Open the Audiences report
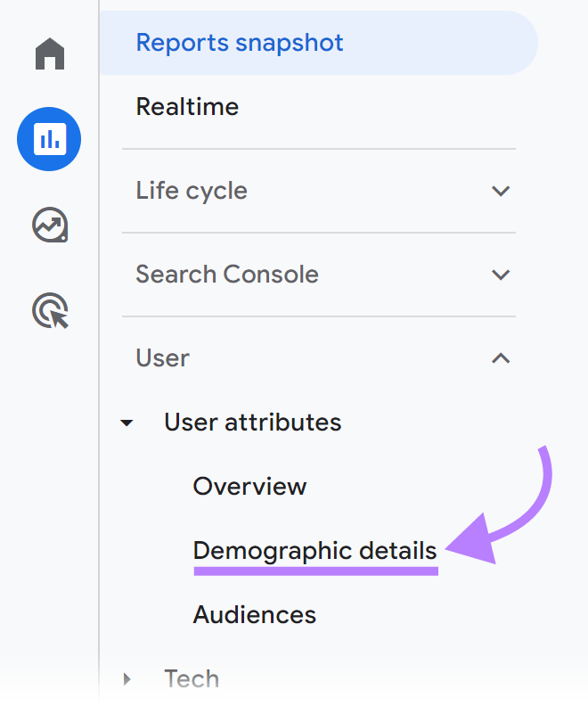The width and height of the screenshot is (588, 706). click(x=254, y=615)
